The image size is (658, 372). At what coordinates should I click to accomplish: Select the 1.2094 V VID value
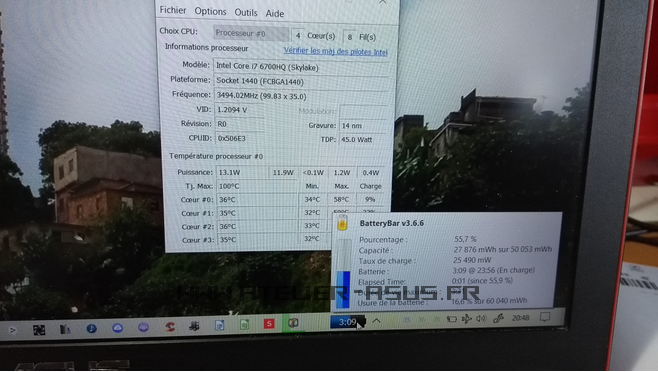(x=239, y=110)
